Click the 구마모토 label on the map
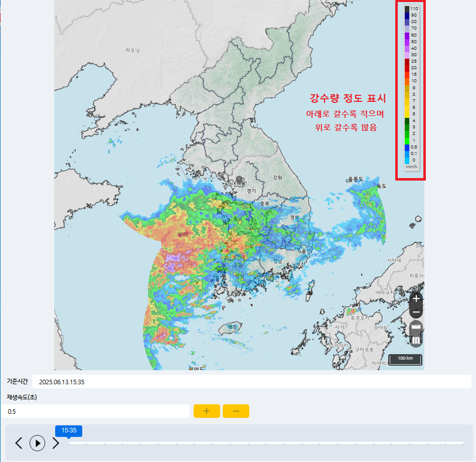This screenshot has height=462, width=476. pos(364,350)
